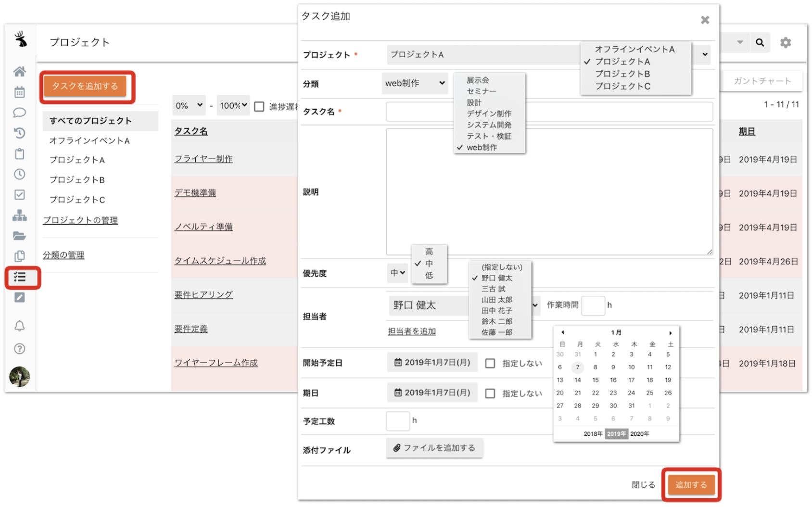Select プロジェクトB in project dropdown list
Viewport: 812px width, 507px height.
pos(622,74)
